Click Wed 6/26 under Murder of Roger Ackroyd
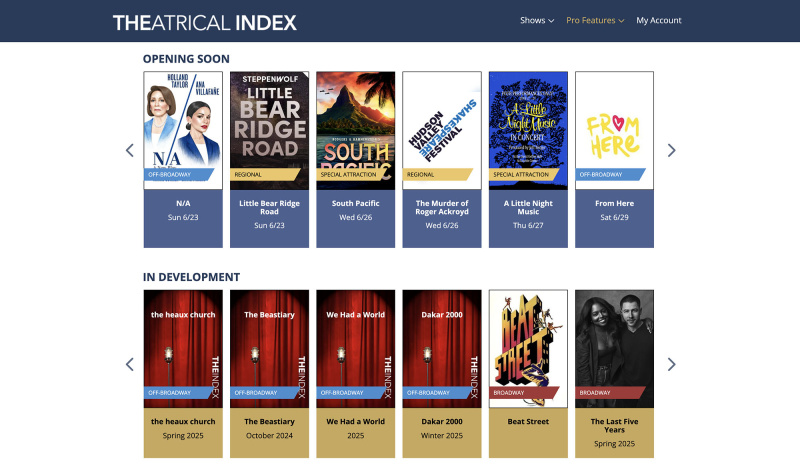This screenshot has height=471, width=800. 442,226
